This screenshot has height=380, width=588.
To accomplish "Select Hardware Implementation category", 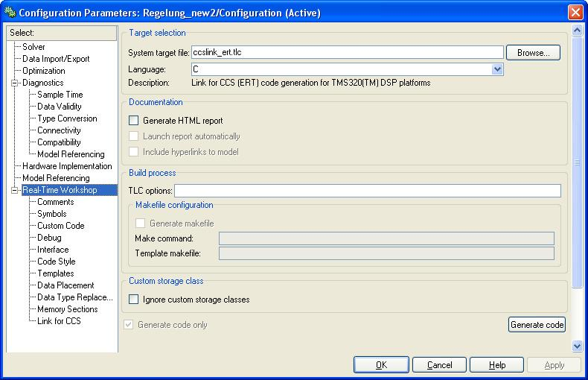I will (67, 166).
